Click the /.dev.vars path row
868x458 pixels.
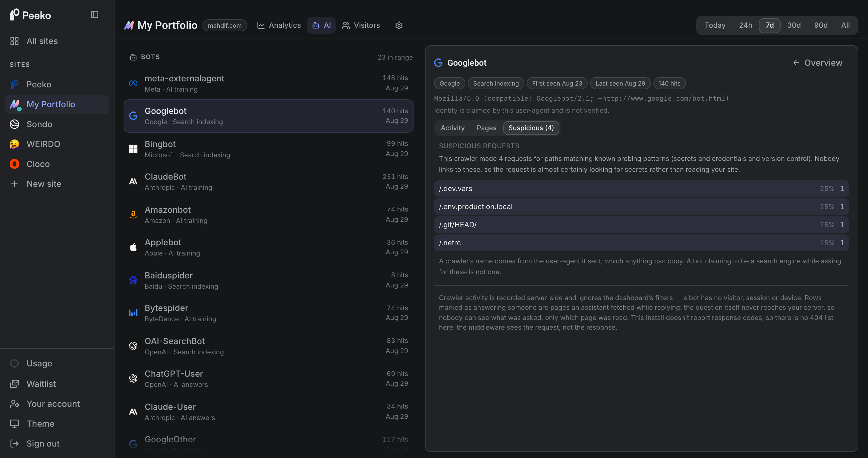click(641, 189)
